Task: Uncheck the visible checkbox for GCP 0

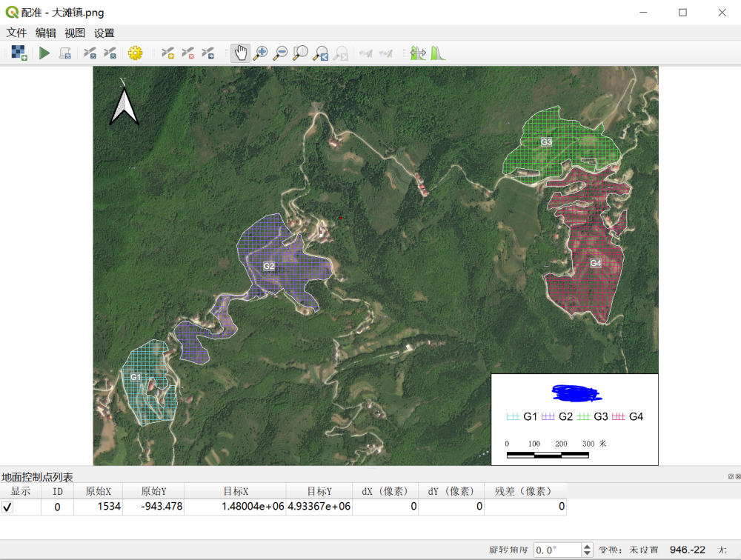Action: pos(7,507)
